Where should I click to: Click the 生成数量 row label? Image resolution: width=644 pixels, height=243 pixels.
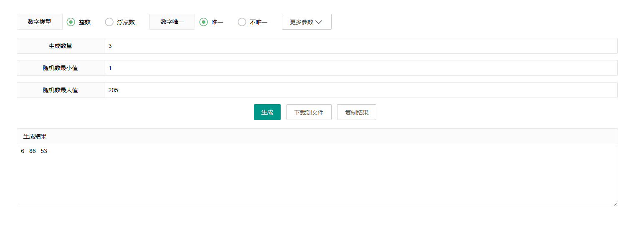(61, 46)
